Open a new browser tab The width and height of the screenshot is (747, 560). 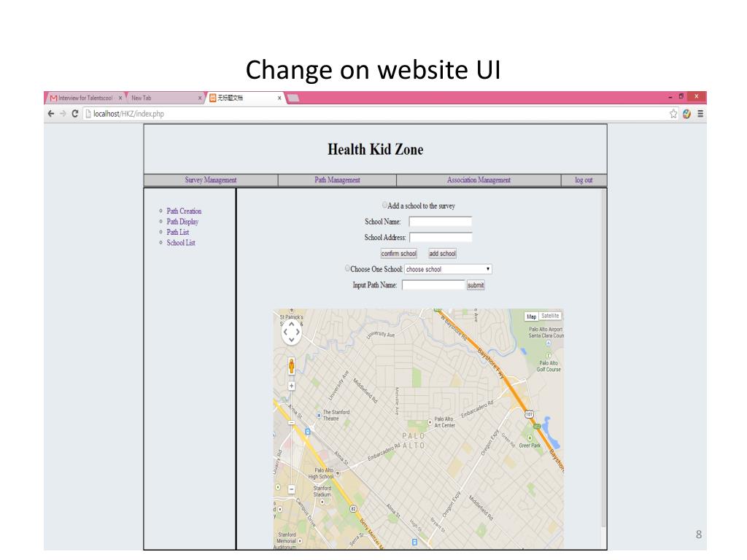coord(293,98)
